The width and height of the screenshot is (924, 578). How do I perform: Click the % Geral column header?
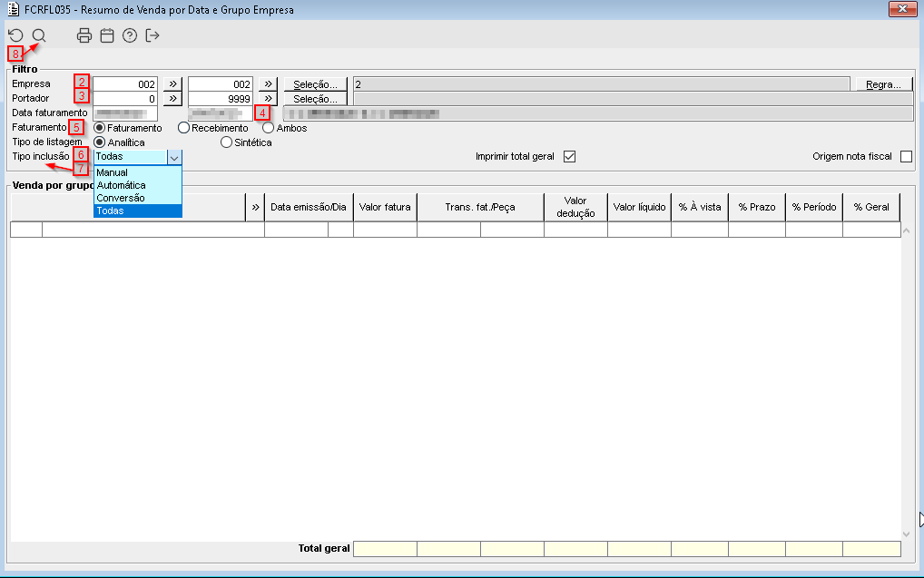click(871, 208)
